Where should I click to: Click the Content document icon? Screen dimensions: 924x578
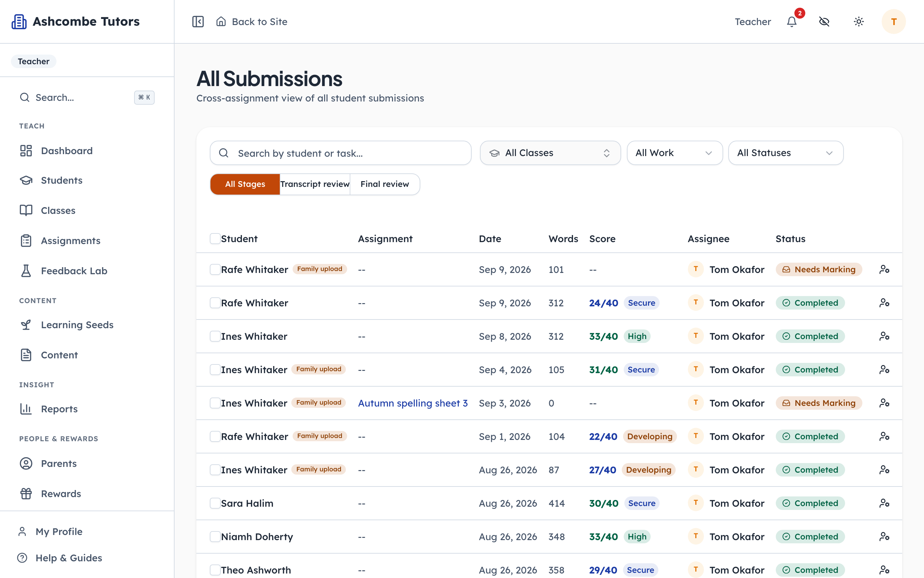coord(26,355)
